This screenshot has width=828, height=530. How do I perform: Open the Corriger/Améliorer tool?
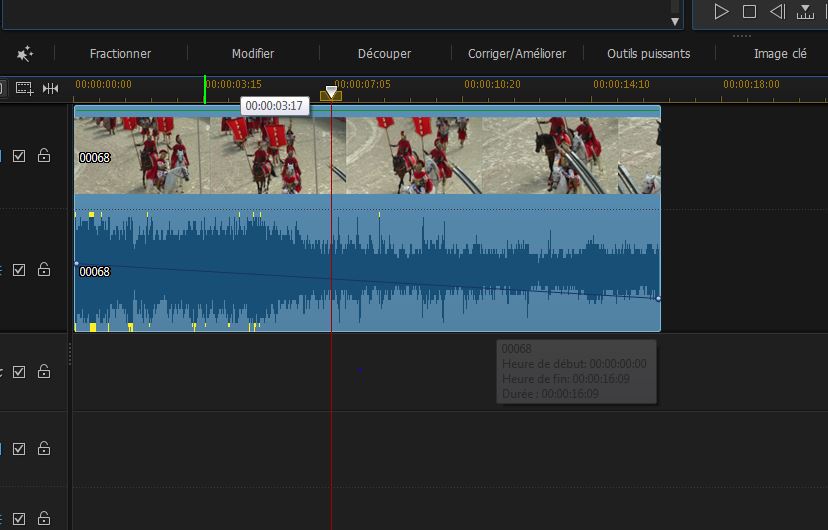[x=517, y=54]
